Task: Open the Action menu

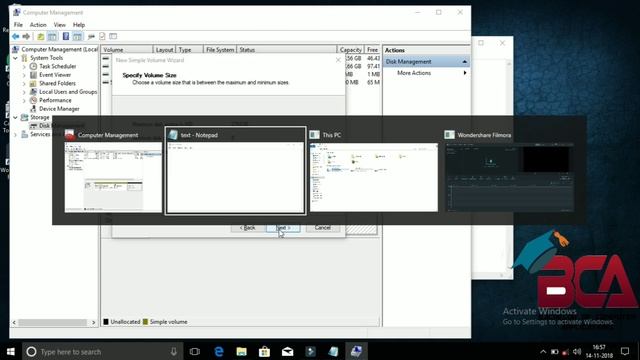Action: (38, 25)
